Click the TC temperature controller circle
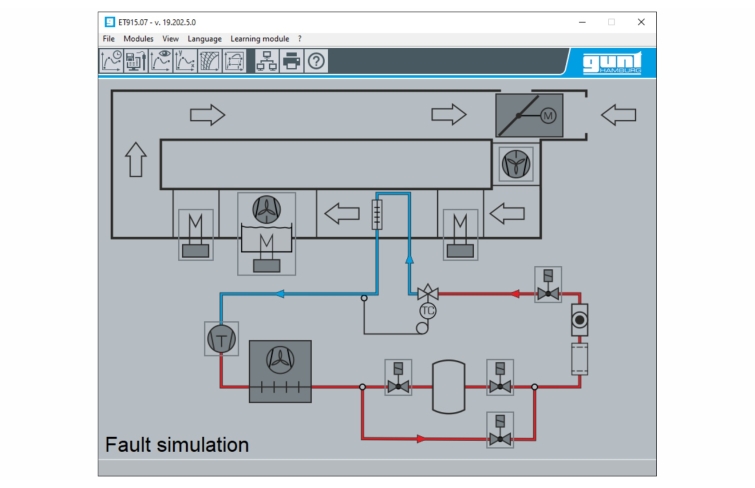 pyautogui.click(x=428, y=311)
